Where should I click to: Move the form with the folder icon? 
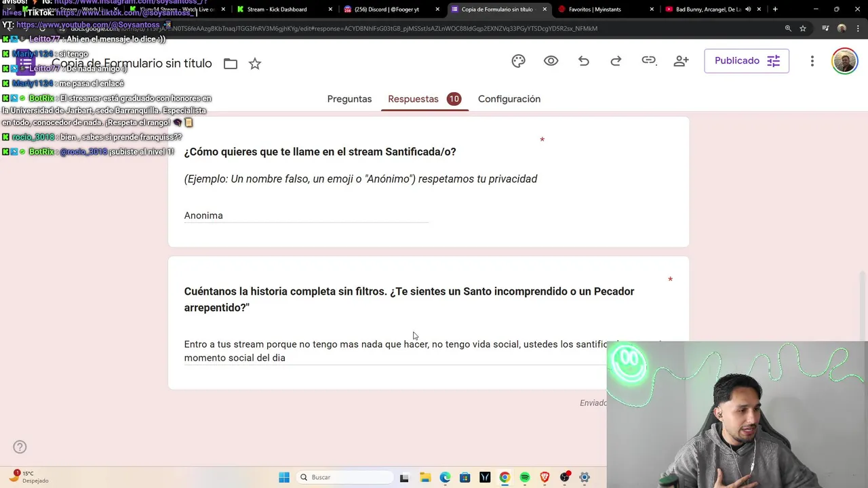pyautogui.click(x=231, y=64)
